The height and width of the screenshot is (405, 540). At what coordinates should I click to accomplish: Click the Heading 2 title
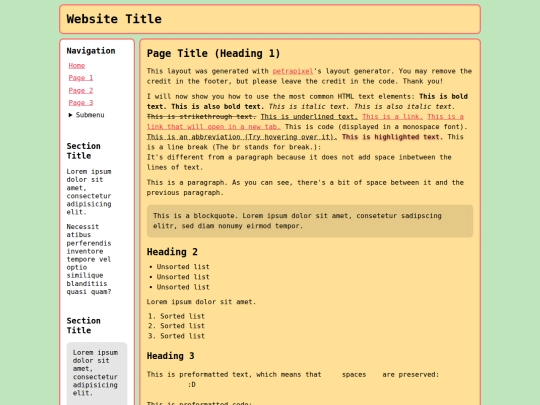pos(172,252)
